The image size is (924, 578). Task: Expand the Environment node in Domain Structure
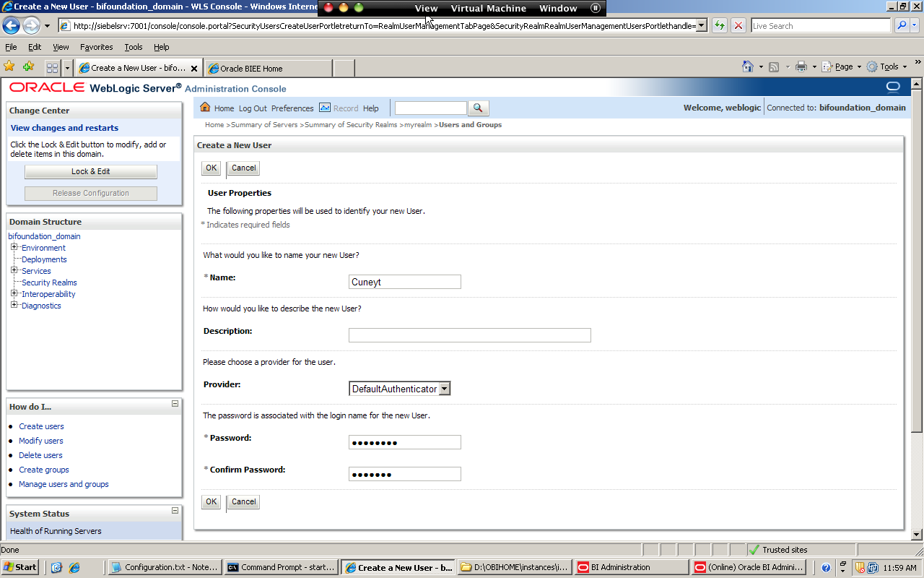tap(14, 247)
